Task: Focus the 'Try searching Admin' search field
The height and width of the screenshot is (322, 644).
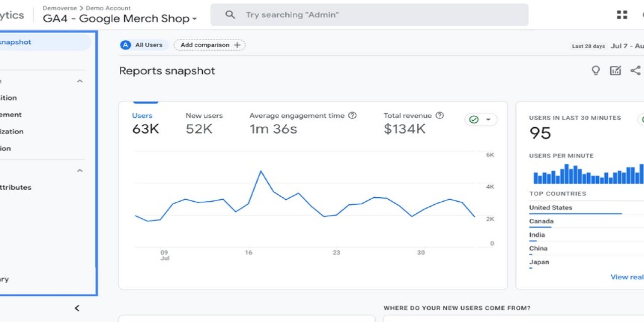Action: [369, 15]
